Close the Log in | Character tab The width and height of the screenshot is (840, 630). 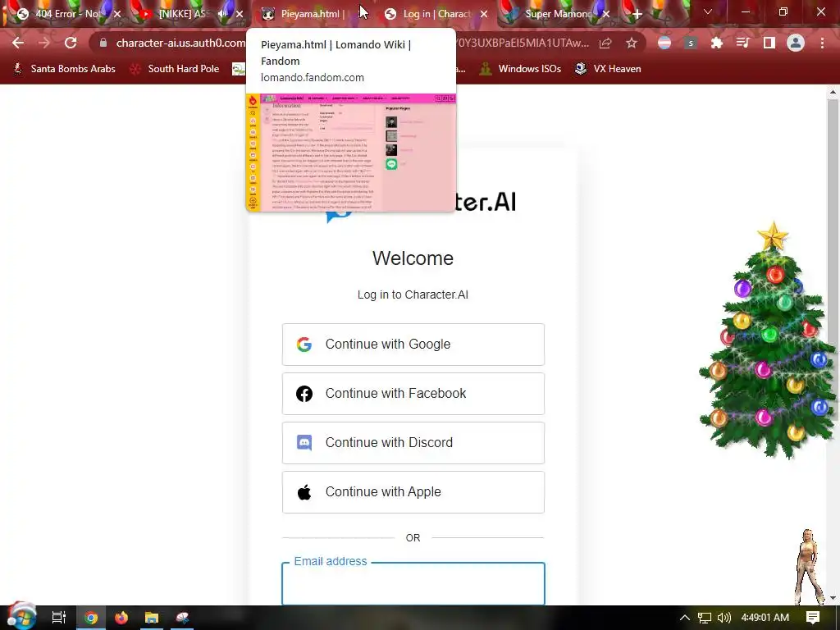pos(484,14)
